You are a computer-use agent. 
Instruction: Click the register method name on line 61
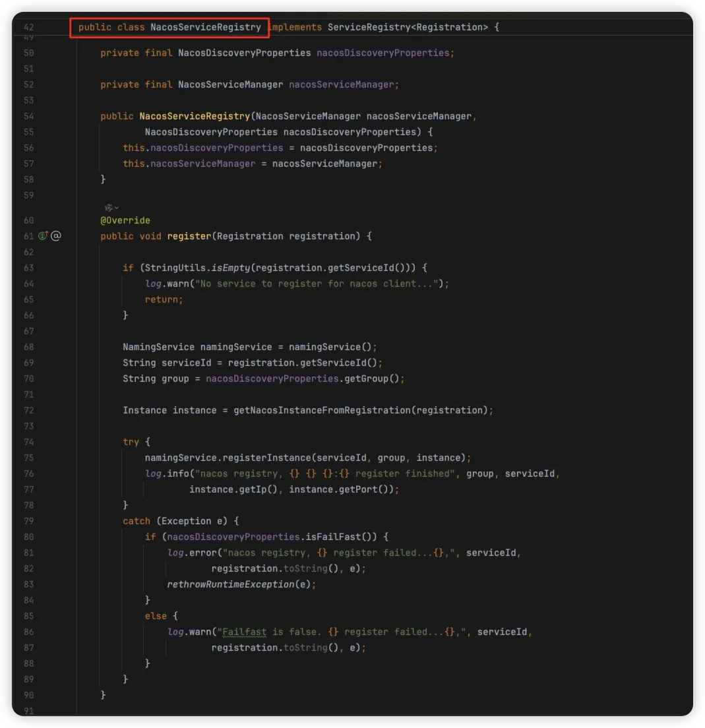click(189, 236)
